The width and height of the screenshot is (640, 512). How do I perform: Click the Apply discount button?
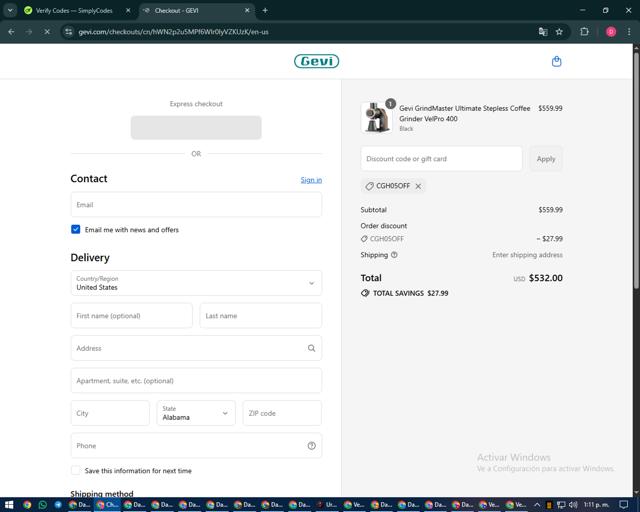(x=546, y=159)
